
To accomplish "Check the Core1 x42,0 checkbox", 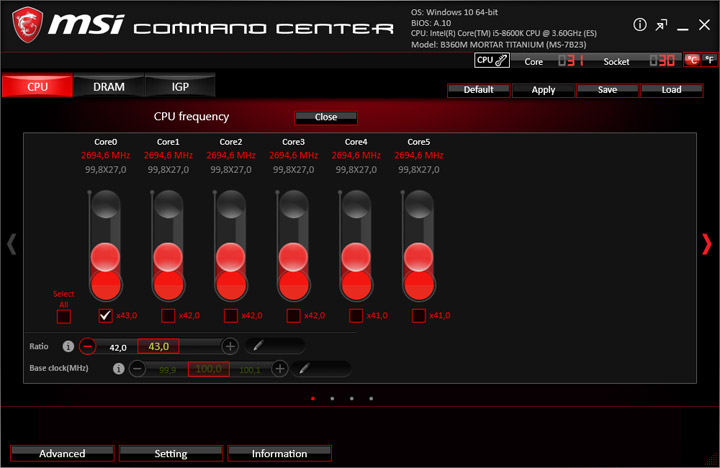I will 168,316.
